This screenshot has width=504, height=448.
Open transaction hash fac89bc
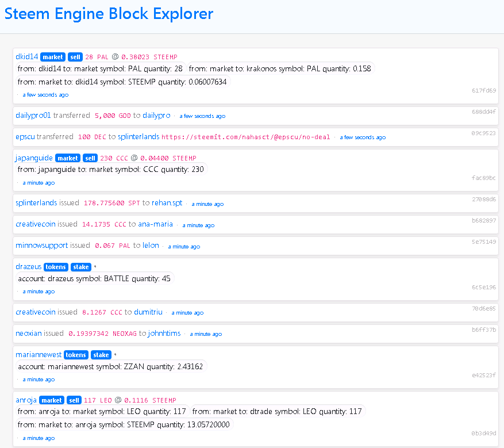click(x=484, y=178)
